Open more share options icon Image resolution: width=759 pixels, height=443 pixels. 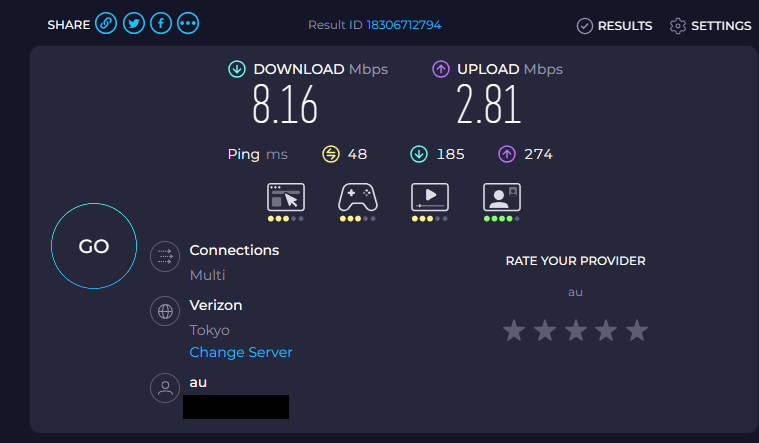click(x=187, y=25)
